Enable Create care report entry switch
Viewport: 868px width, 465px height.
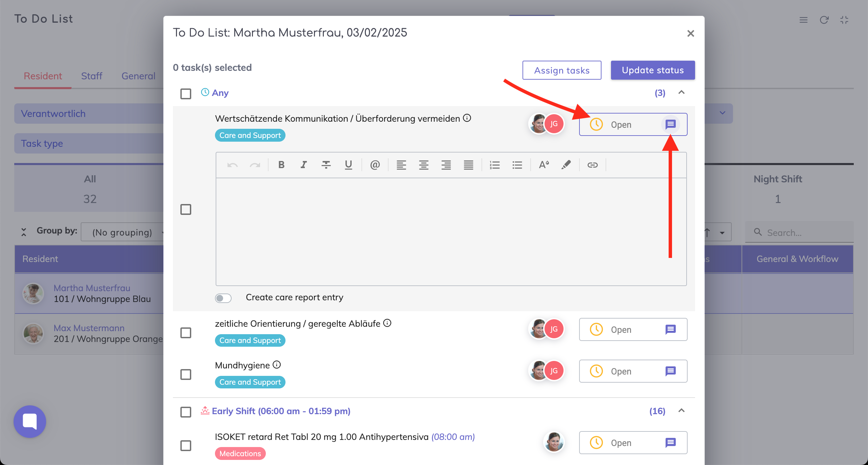click(223, 298)
